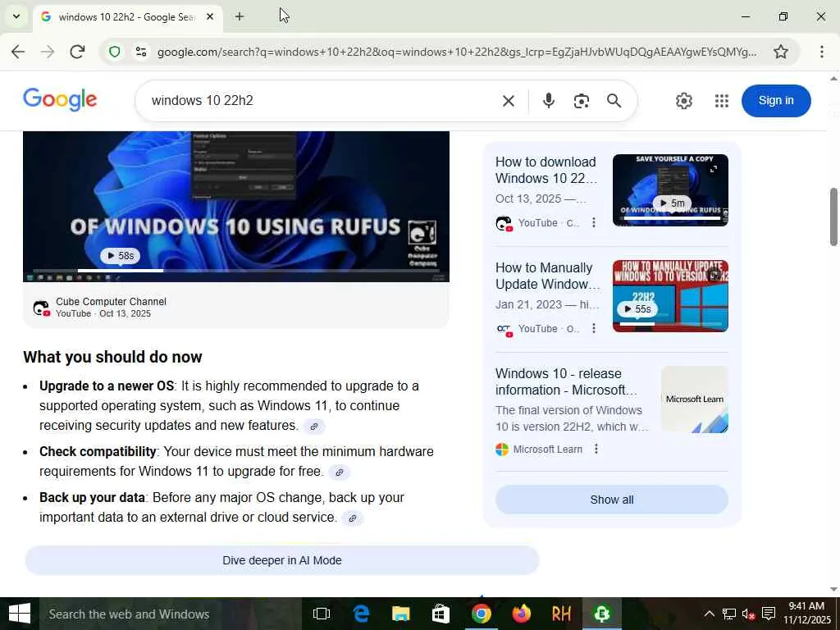Image resolution: width=840 pixels, height=630 pixels.
Task: Go forward in browser history
Action: 48,52
